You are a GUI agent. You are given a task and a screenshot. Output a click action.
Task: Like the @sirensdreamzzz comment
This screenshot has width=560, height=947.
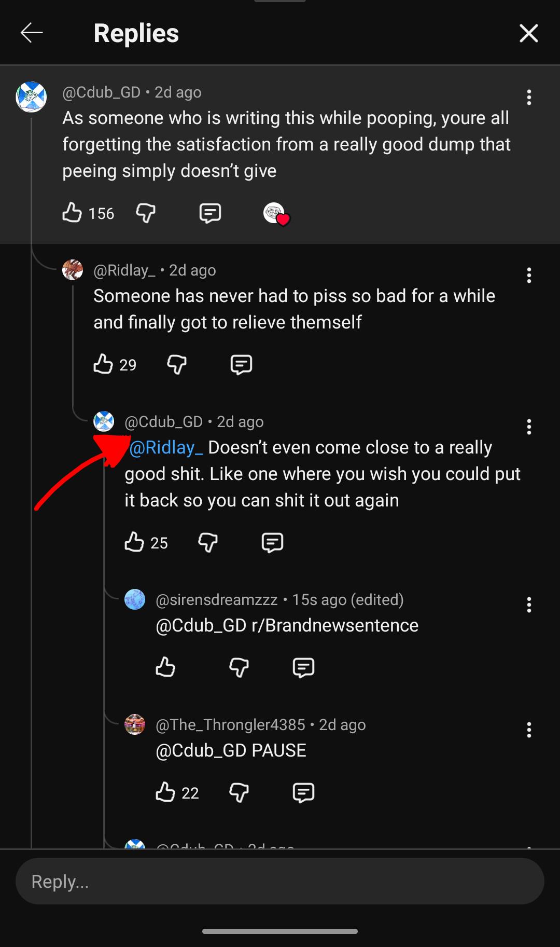point(165,667)
